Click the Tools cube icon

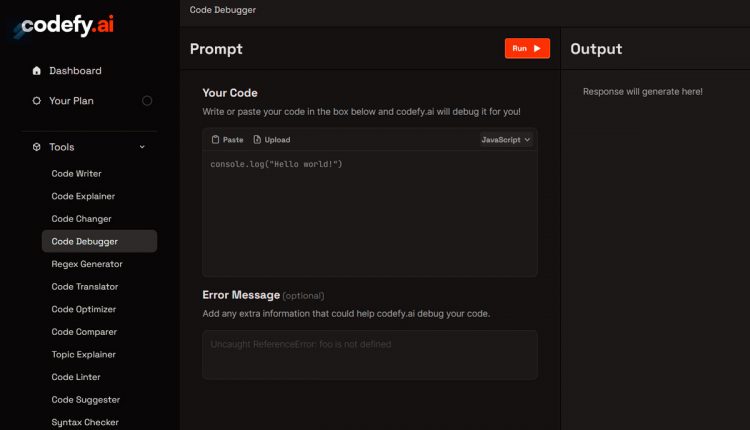[x=36, y=147]
